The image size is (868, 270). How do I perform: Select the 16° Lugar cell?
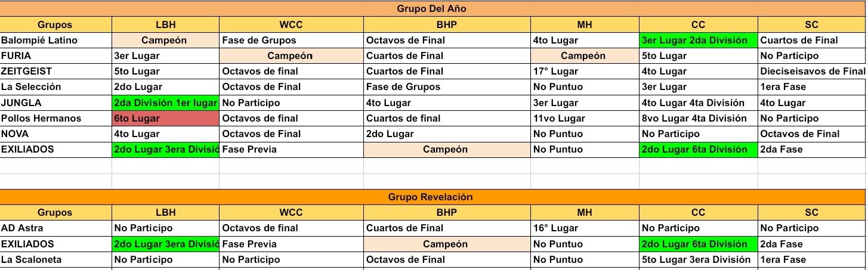click(x=584, y=228)
